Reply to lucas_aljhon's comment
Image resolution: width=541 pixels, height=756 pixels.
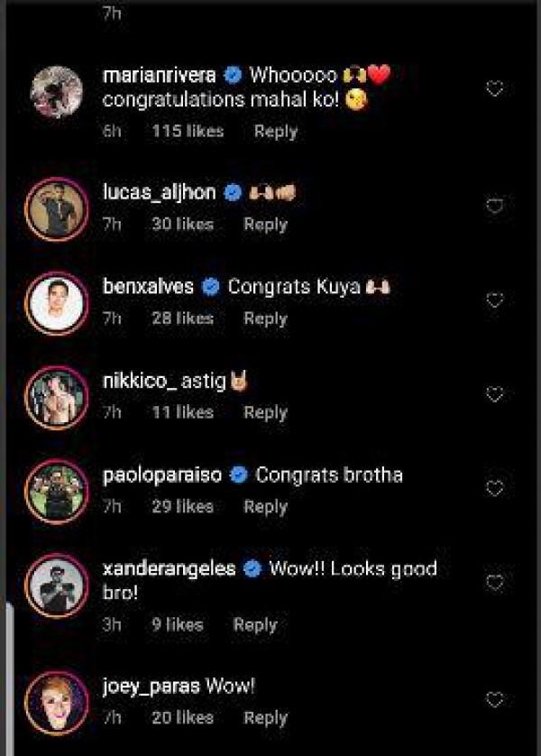(x=264, y=224)
